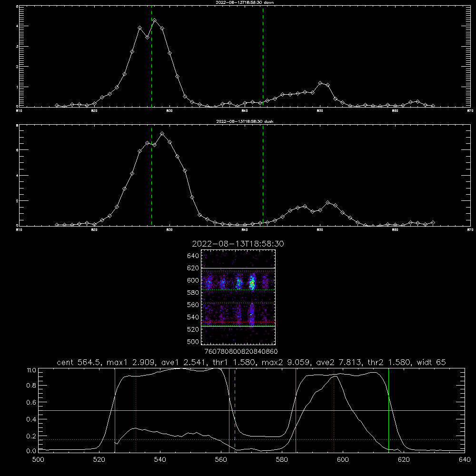This screenshot has height=476, width=476.
Task: Select the 'thr2 1.580' value
Action: pyautogui.click(x=389, y=362)
